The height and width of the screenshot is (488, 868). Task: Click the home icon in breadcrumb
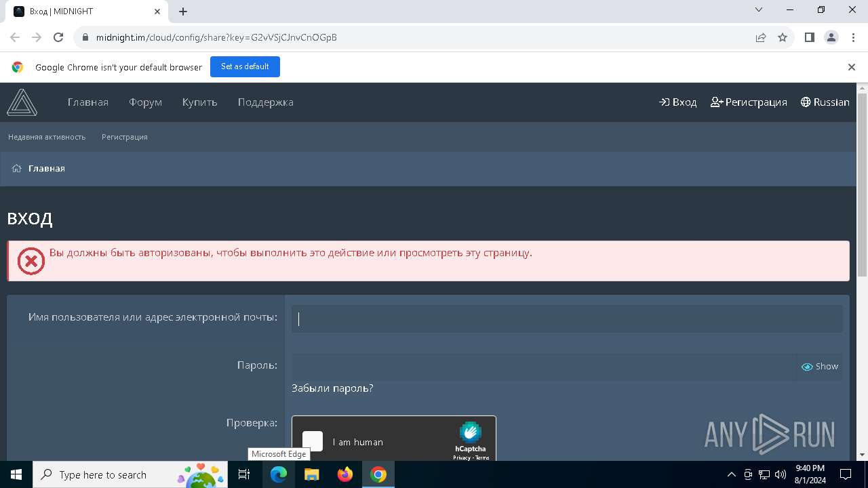click(17, 169)
